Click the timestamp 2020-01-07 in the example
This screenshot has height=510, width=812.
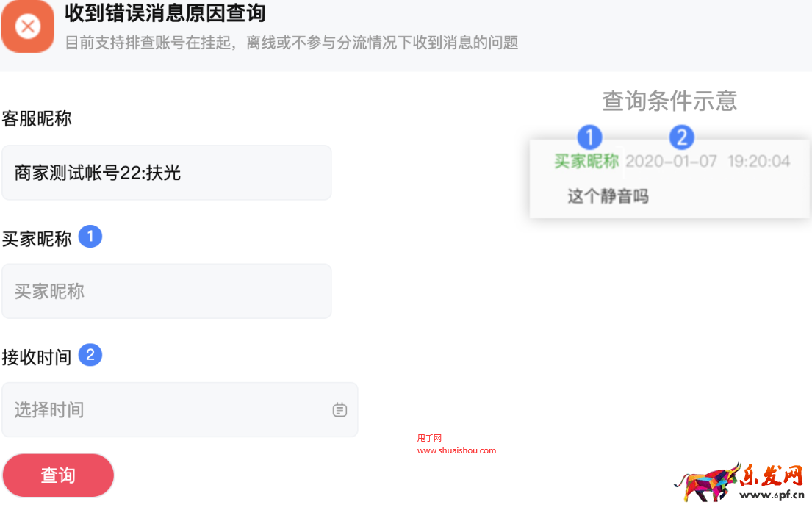tap(671, 161)
